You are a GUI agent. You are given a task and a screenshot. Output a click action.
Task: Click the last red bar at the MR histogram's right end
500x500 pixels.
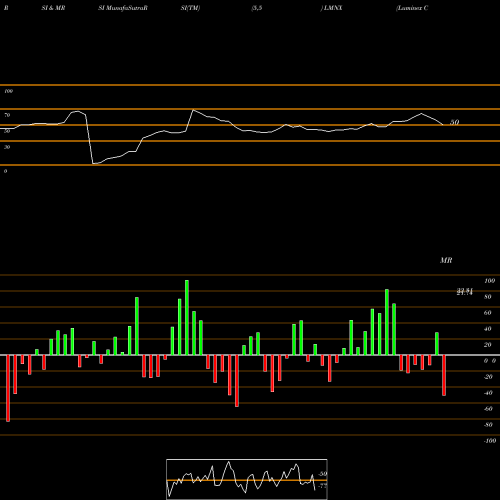pos(444,375)
